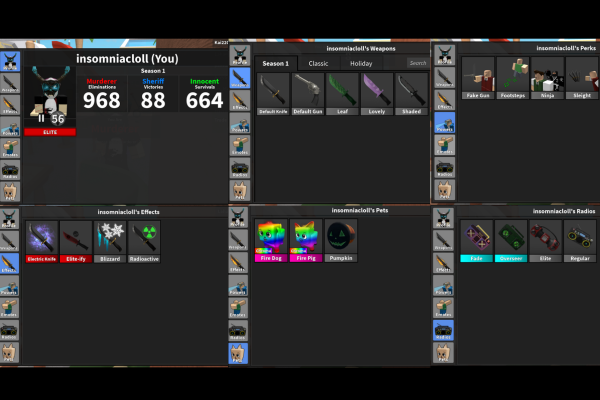Click Powers sidebar icon in the Pets panel

click(x=238, y=286)
